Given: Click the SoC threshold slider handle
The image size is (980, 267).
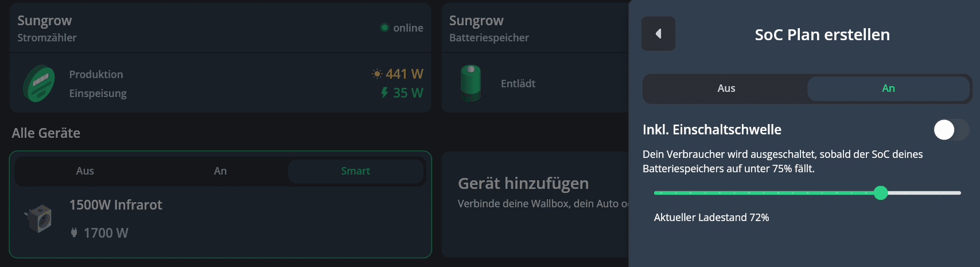Looking at the screenshot, I should pos(881,193).
